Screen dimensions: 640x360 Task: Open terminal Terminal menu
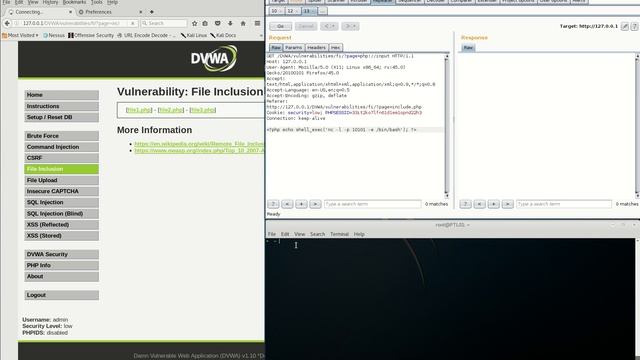[x=339, y=234]
